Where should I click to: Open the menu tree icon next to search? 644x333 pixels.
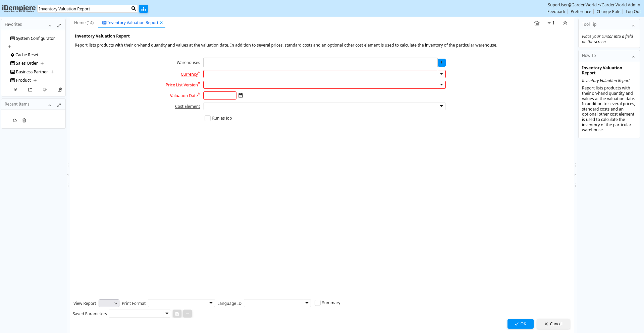pyautogui.click(x=144, y=9)
